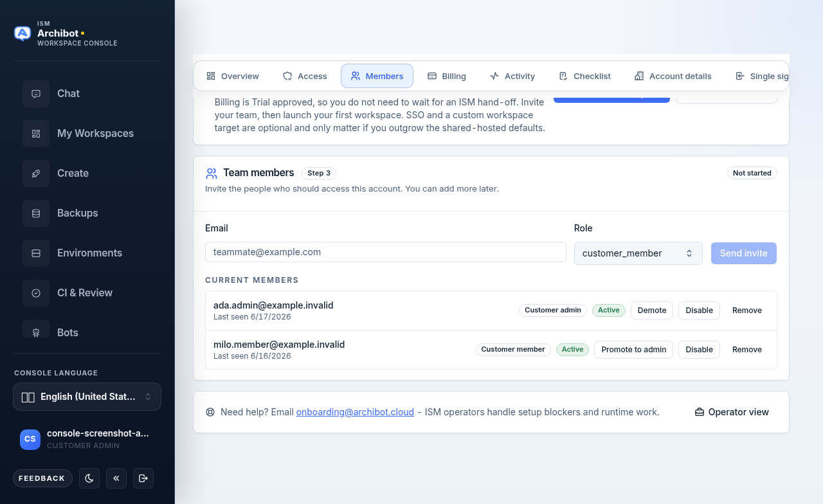Image resolution: width=823 pixels, height=504 pixels.
Task: Open the Account details tab
Action: tap(673, 76)
